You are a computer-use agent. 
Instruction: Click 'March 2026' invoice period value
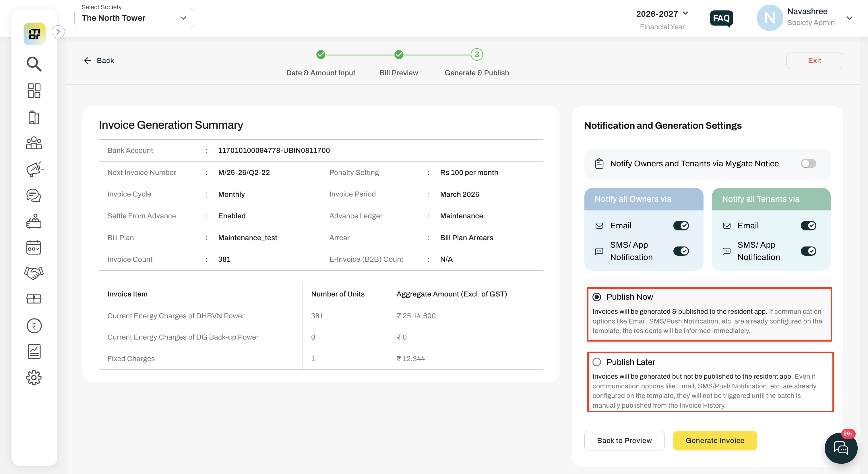pos(460,194)
